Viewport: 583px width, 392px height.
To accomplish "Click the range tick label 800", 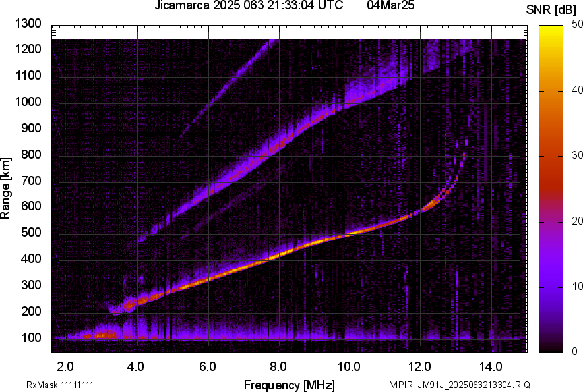I will [31, 154].
